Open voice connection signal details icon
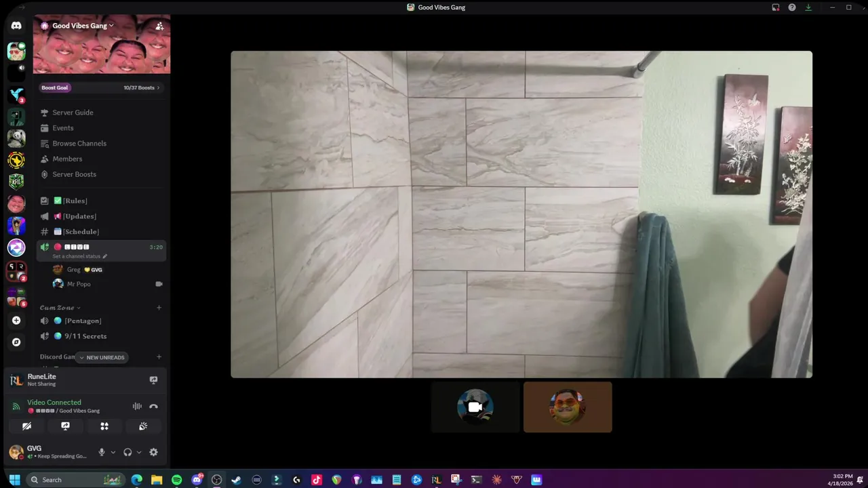The height and width of the screenshot is (488, 868). pyautogui.click(x=16, y=407)
